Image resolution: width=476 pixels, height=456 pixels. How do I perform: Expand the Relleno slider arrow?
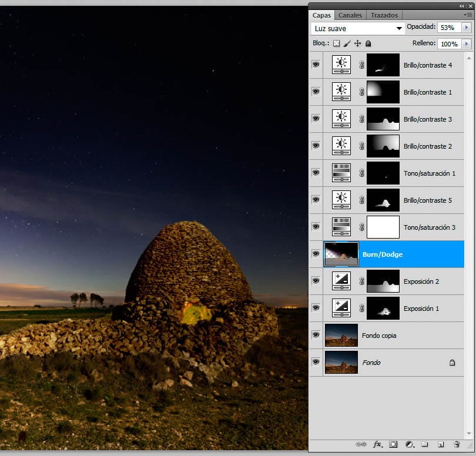pyautogui.click(x=467, y=43)
